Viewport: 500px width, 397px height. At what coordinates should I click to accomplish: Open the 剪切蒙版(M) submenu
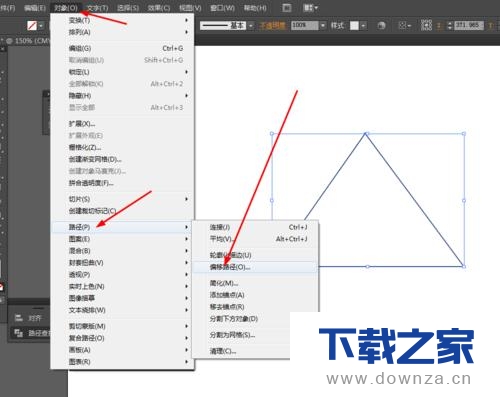pos(122,326)
